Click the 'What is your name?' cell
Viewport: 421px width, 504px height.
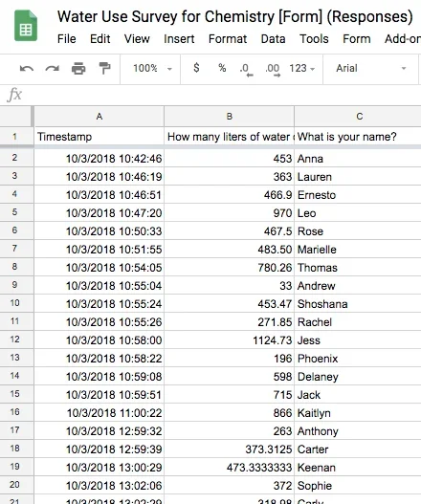[358, 137]
